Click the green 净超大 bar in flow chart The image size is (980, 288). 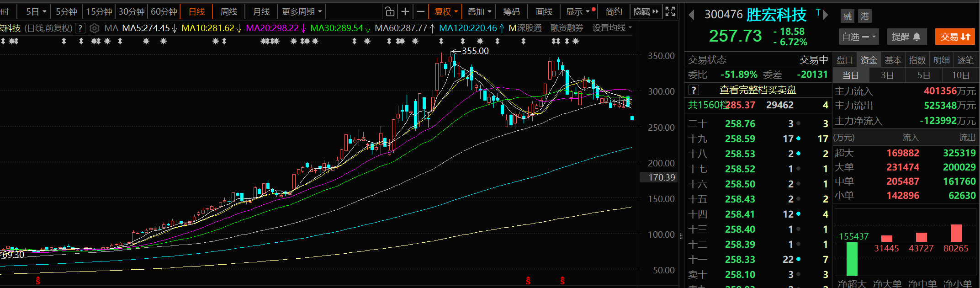(x=852, y=258)
